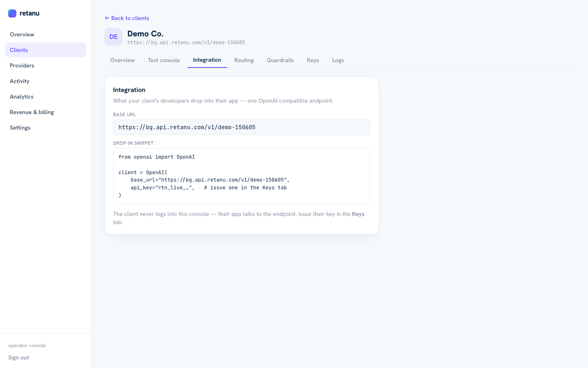Click the 'from openai import OpenAI' line
Image resolution: width=588 pixels, height=368 pixels.
click(156, 157)
